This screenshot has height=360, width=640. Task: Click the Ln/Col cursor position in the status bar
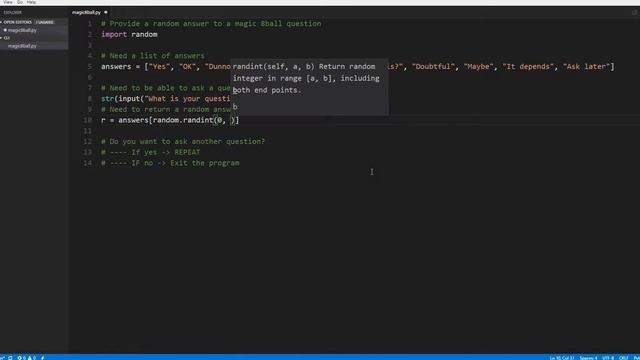point(561,358)
